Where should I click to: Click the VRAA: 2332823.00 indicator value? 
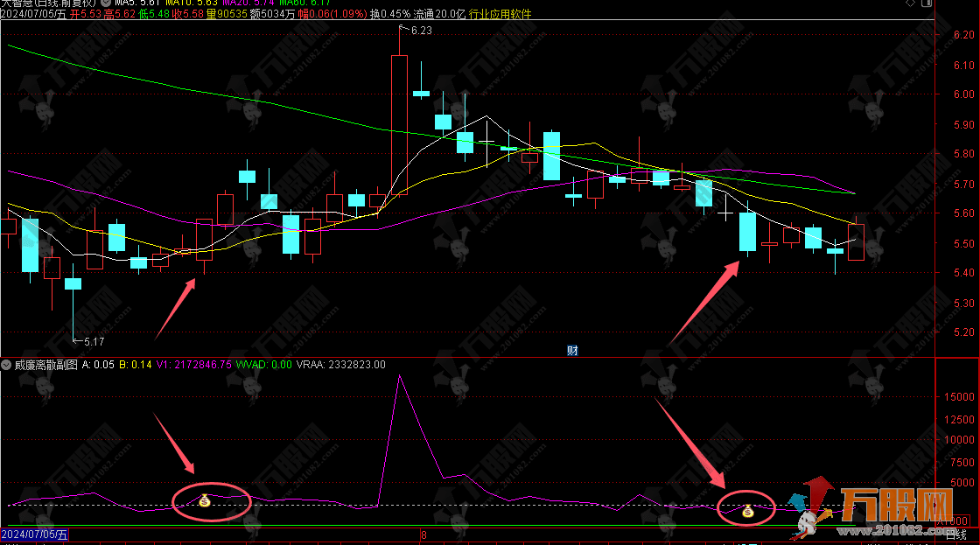click(x=340, y=365)
